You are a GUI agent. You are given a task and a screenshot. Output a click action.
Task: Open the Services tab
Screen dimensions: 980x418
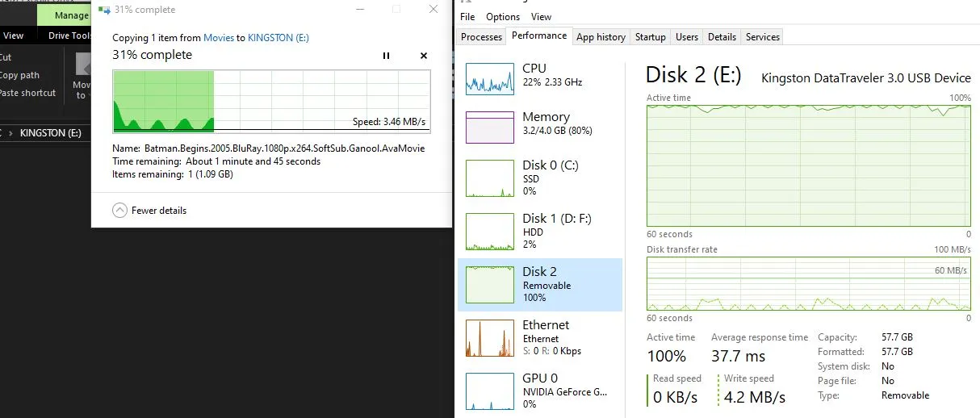coord(763,37)
